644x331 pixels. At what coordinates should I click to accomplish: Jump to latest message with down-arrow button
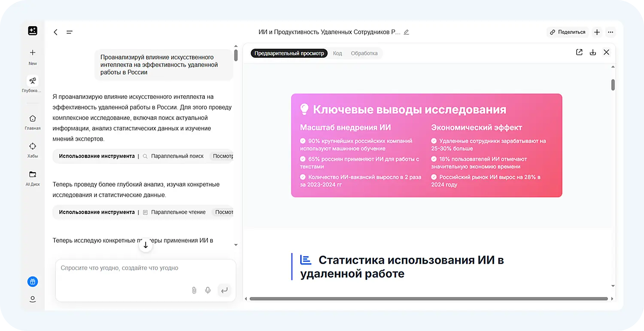click(146, 245)
